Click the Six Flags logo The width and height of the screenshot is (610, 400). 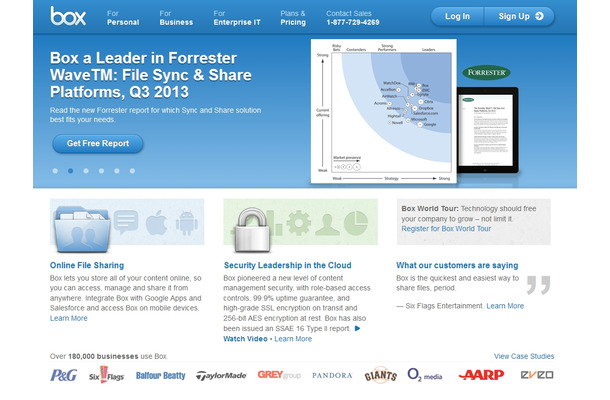pyautogui.click(x=106, y=375)
